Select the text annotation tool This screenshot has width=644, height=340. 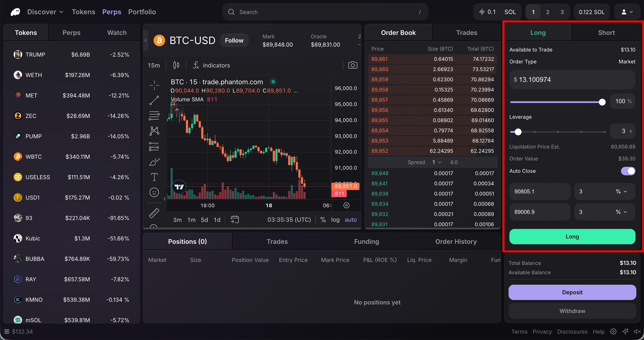tap(154, 177)
